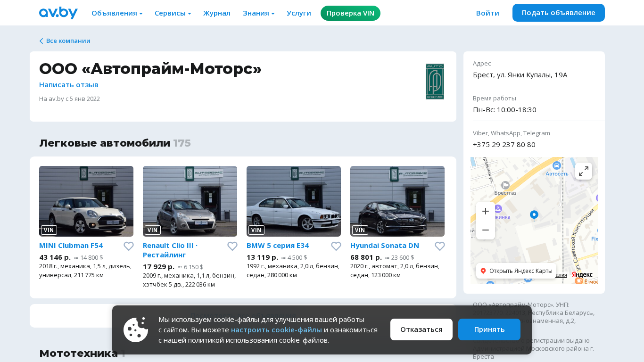Screen dimensions: 644x362
Task: Click the phone number +375 29 237 80 80
Action: point(504,145)
